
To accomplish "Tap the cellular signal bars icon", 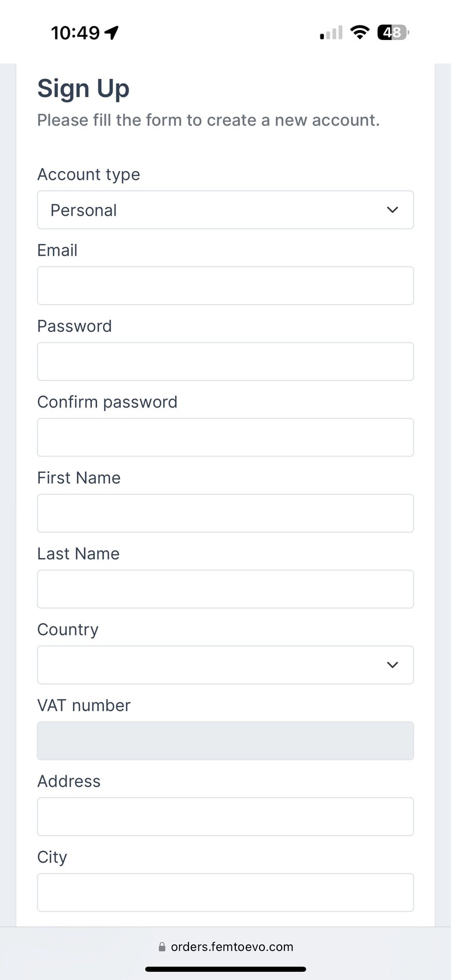I will pyautogui.click(x=331, y=33).
